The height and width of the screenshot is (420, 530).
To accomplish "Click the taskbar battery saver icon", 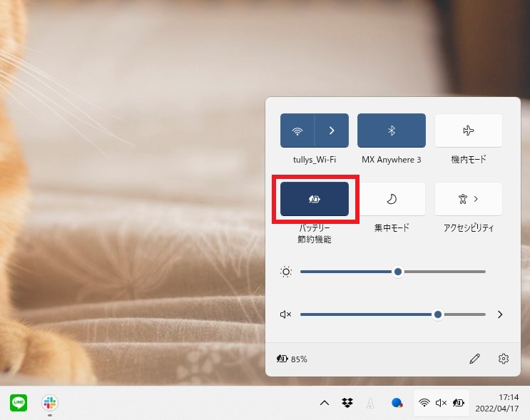I will 459,403.
